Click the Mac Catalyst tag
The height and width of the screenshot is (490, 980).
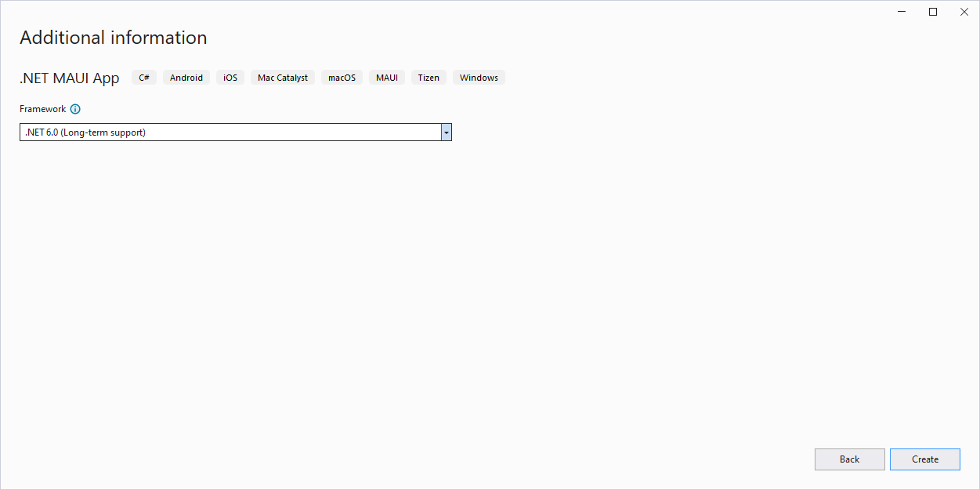coord(283,78)
